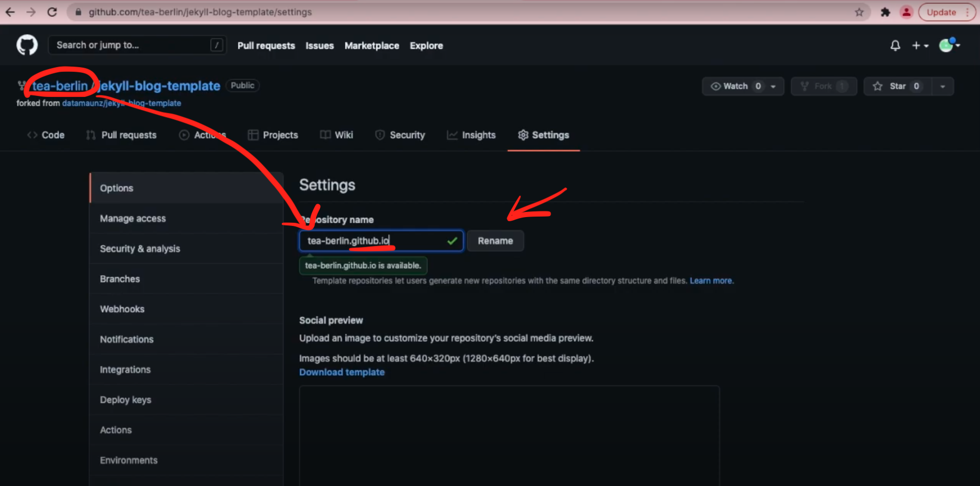980x486 pixels.
Task: Focus the Search or jump to field
Action: [137, 45]
